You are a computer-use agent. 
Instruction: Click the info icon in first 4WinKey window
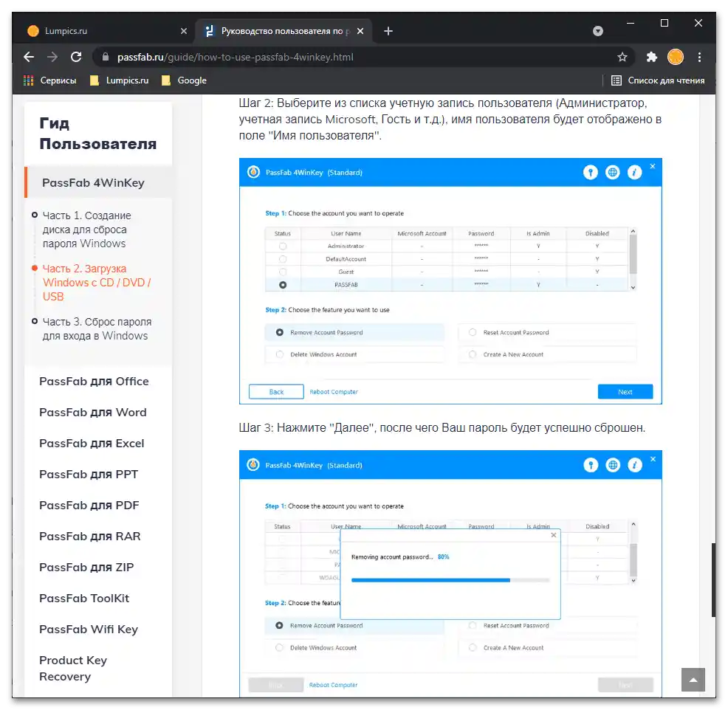click(x=635, y=173)
